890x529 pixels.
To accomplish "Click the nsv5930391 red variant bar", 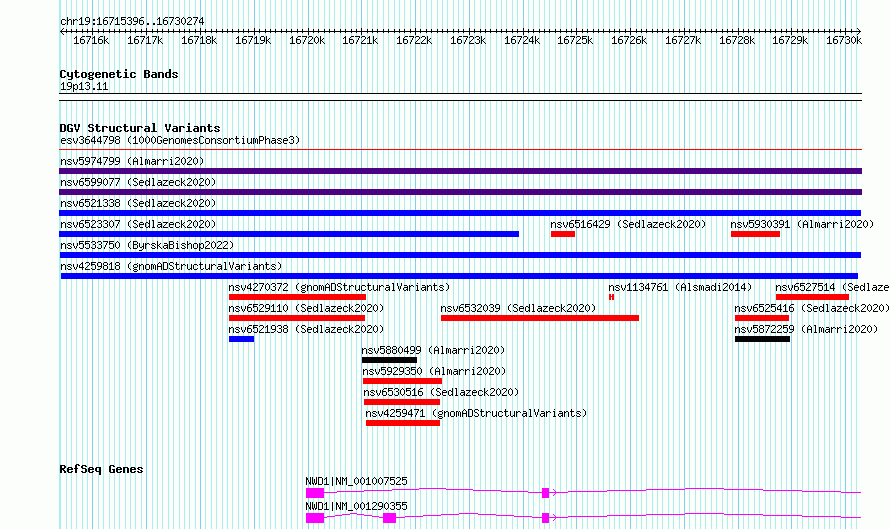I will (755, 234).
